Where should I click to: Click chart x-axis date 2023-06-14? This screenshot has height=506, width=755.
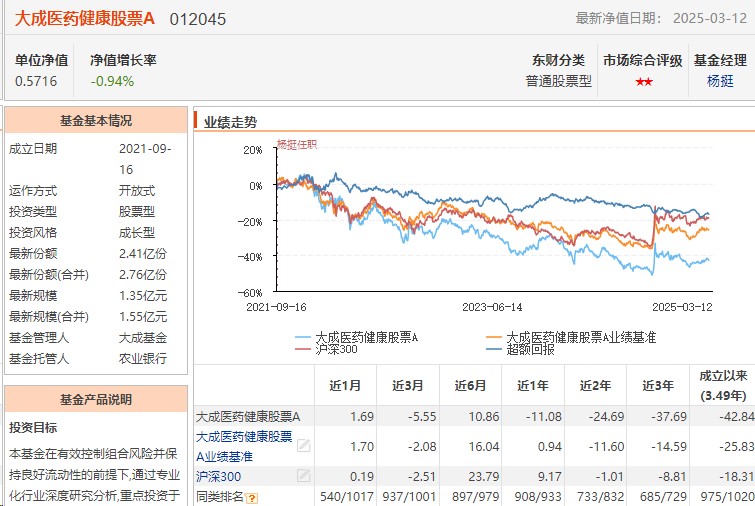492,307
